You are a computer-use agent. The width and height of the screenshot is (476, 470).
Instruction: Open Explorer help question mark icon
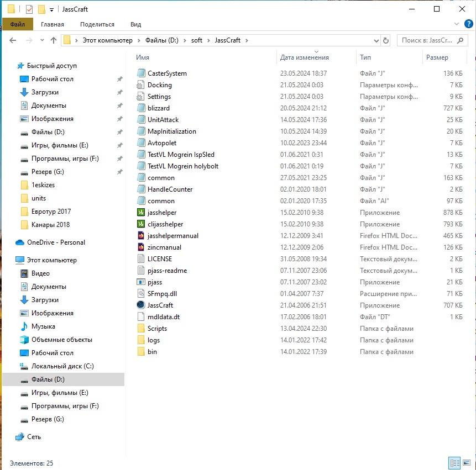tap(468, 24)
